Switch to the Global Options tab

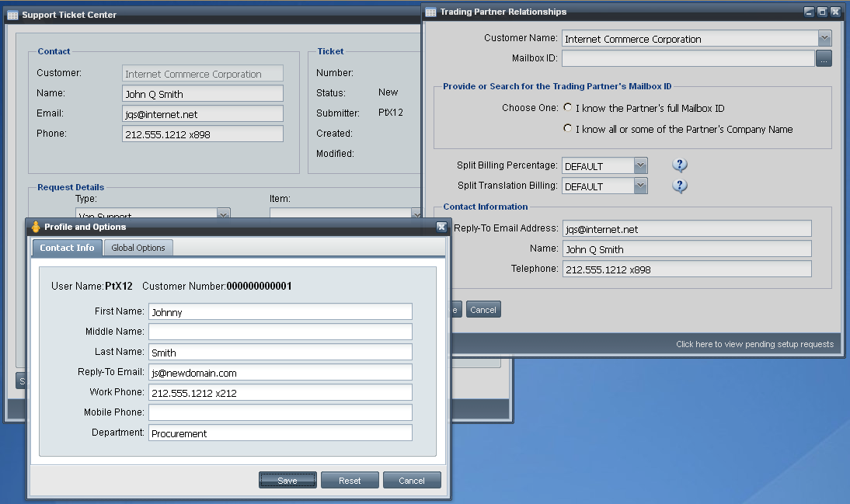point(138,248)
